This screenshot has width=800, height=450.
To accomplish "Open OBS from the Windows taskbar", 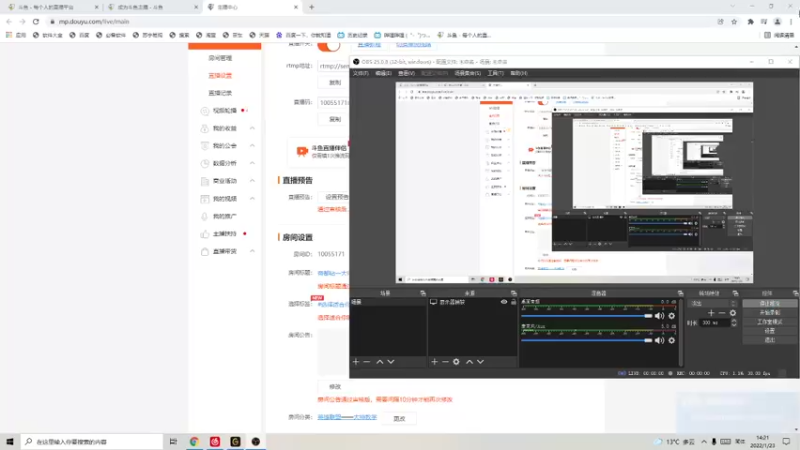I will tap(256, 441).
